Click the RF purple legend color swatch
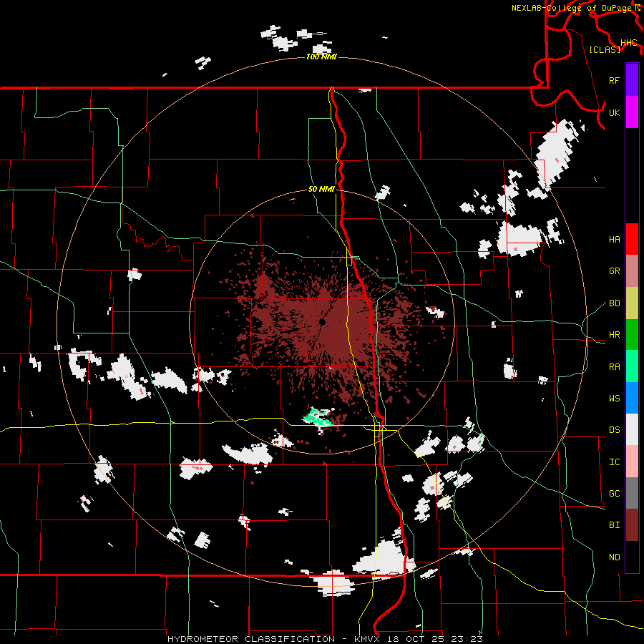The image size is (644, 644). (632, 79)
